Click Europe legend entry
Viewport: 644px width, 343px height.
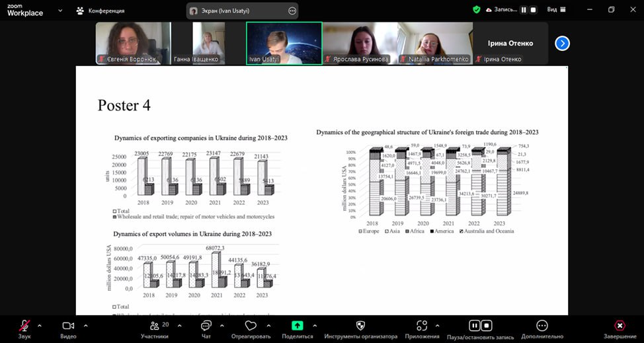(368, 231)
